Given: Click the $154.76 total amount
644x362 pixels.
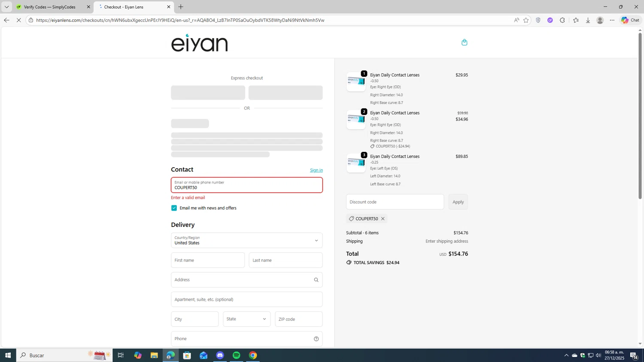Looking at the screenshot, I should click(458, 254).
